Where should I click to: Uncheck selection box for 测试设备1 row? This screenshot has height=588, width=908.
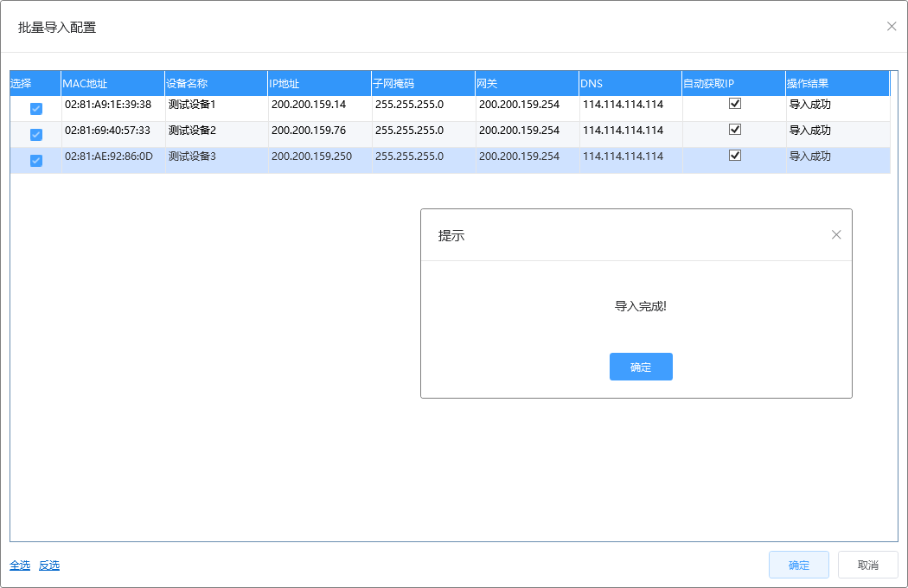pyautogui.click(x=36, y=108)
